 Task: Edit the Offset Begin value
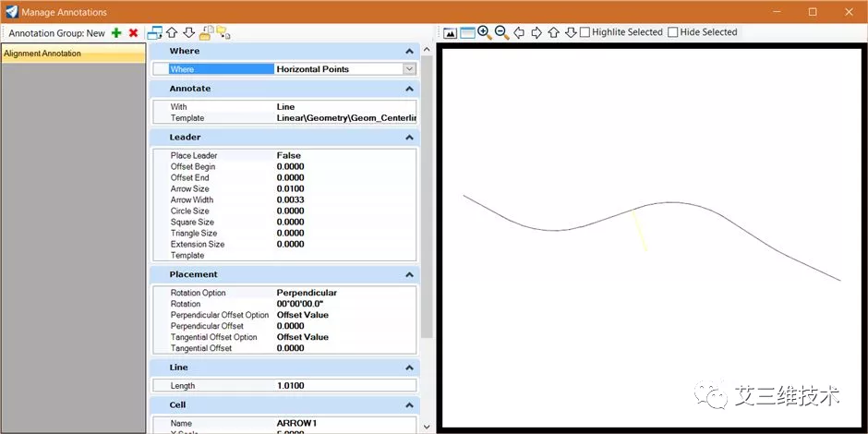[291, 166]
